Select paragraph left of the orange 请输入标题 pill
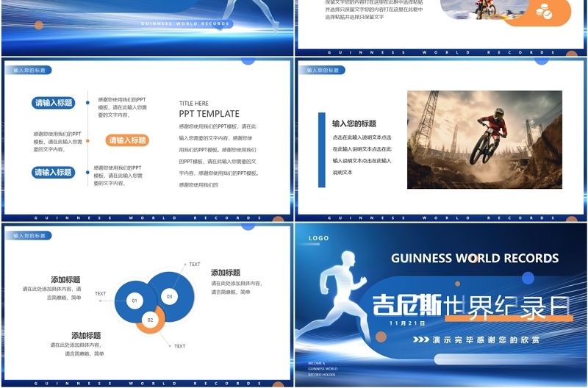Image resolution: width=588 pixels, height=388 pixels. pos(58,141)
